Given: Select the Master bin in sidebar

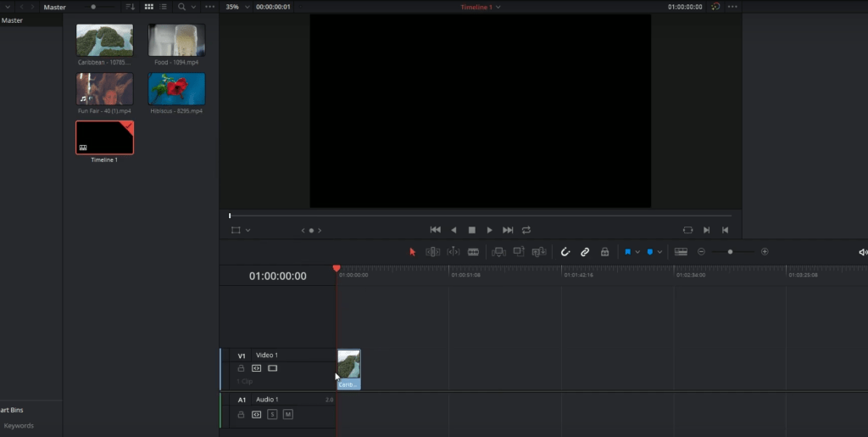Looking at the screenshot, I should [12, 20].
